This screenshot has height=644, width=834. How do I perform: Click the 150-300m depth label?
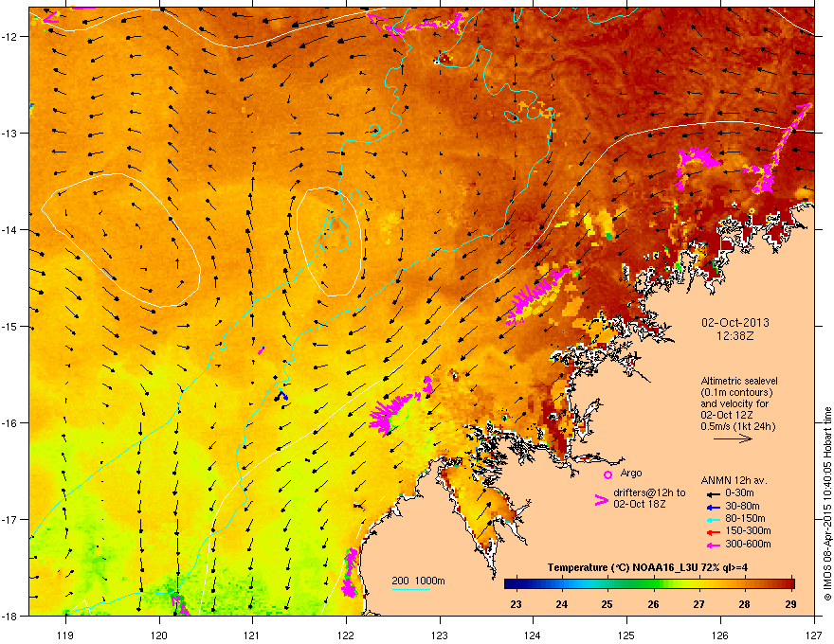748,530
